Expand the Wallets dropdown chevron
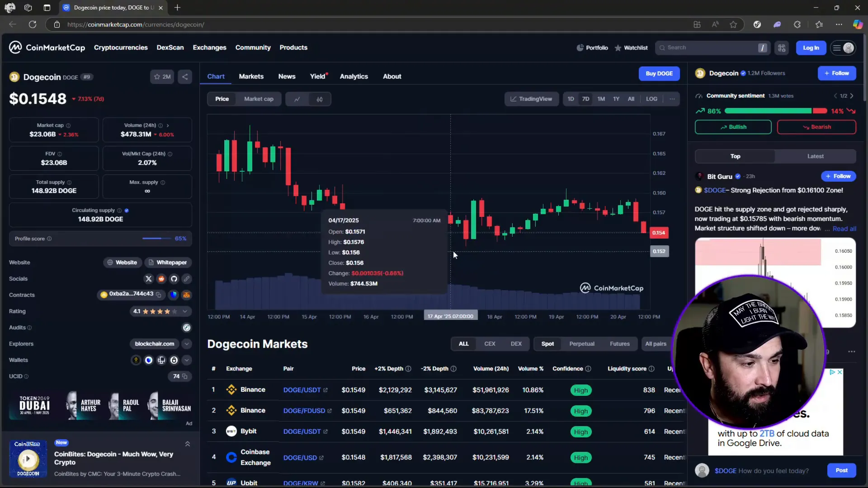 point(187,360)
